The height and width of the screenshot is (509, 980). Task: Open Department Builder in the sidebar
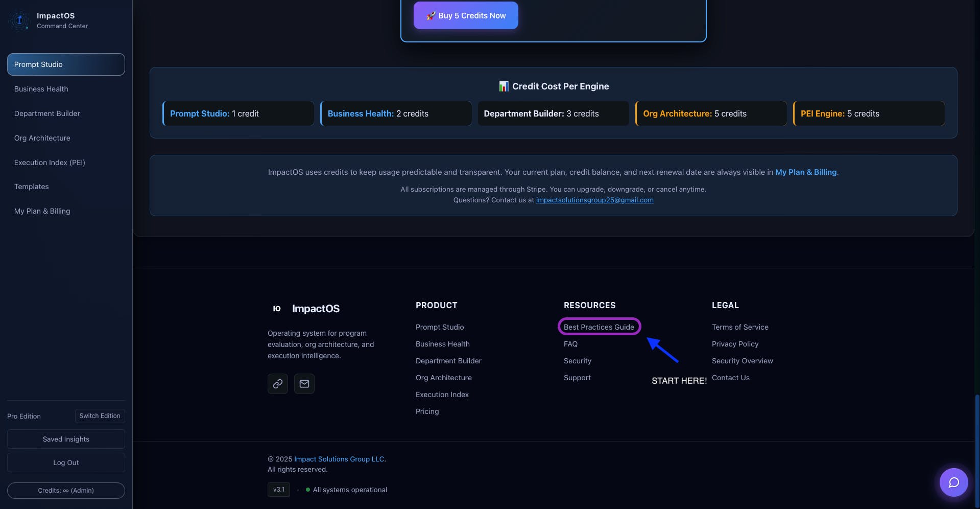click(66, 113)
